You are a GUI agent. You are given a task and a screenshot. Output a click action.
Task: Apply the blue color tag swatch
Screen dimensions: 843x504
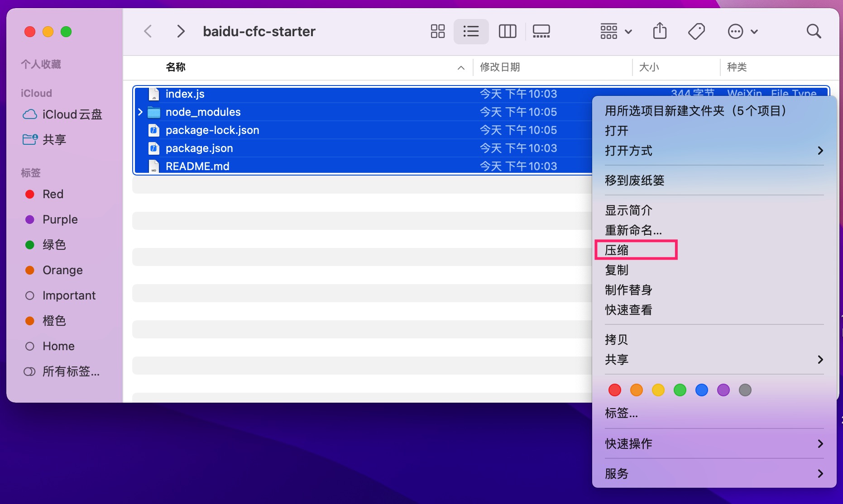(701, 390)
